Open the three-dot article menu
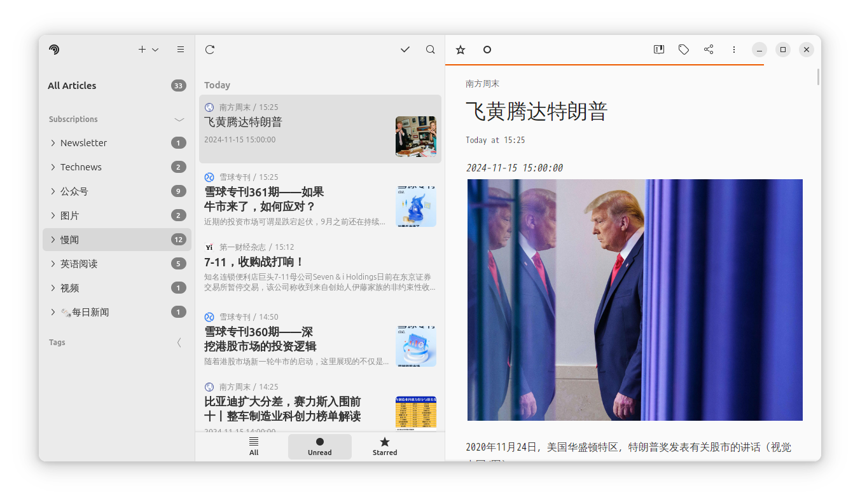Image resolution: width=860 pixels, height=504 pixels. pos(734,50)
